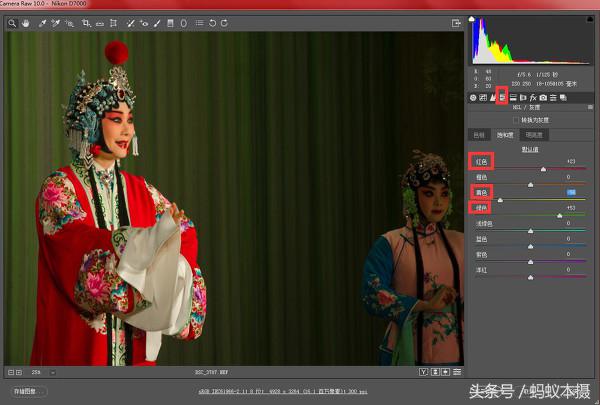Enable the Convert to Grayscale checkbox
This screenshot has width=600, height=405.
[515, 120]
